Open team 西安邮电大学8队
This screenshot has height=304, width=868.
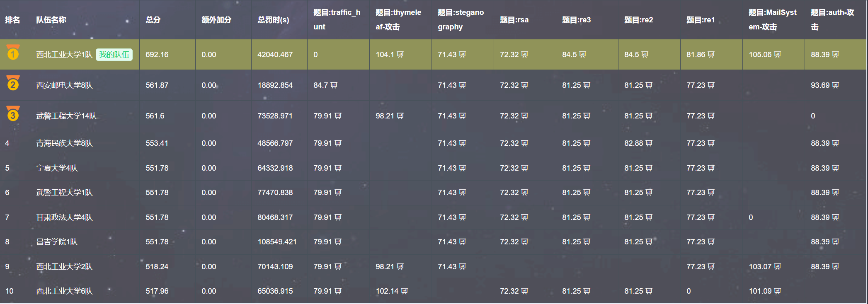pyautogui.click(x=64, y=85)
